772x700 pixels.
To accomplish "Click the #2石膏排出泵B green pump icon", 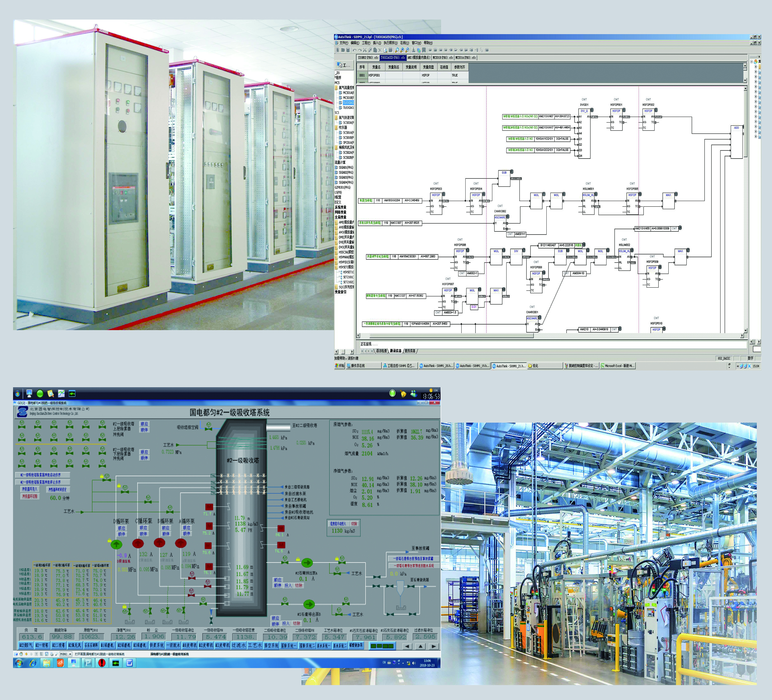I will [309, 604].
